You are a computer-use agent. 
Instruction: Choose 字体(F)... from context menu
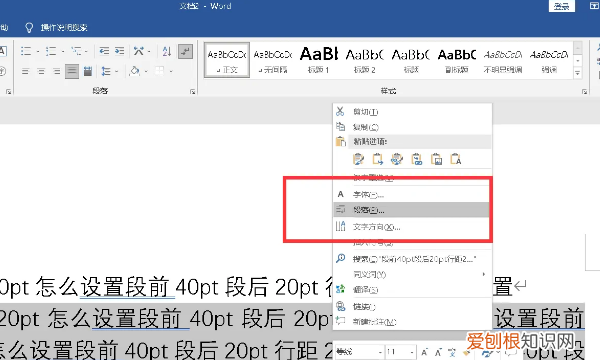coord(412,194)
